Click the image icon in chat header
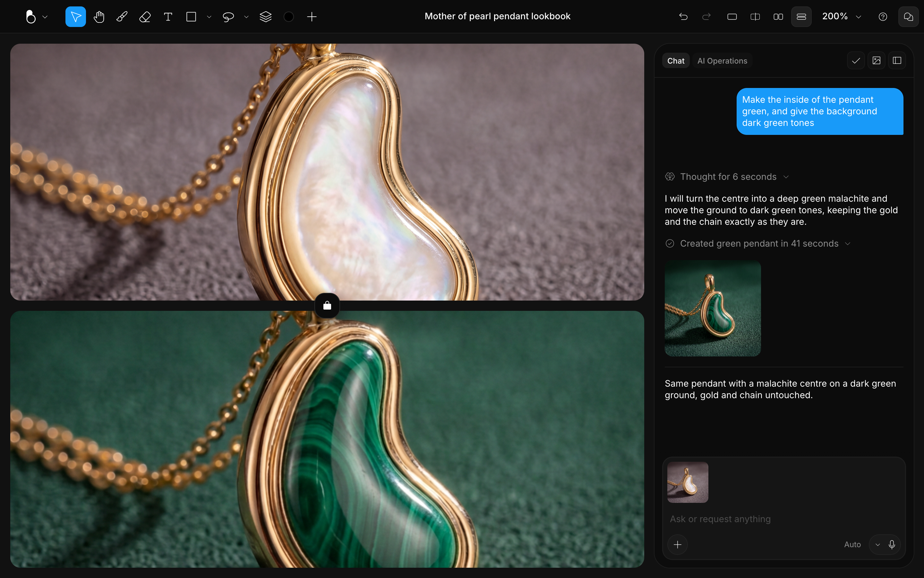The height and width of the screenshot is (578, 924). [877, 60]
